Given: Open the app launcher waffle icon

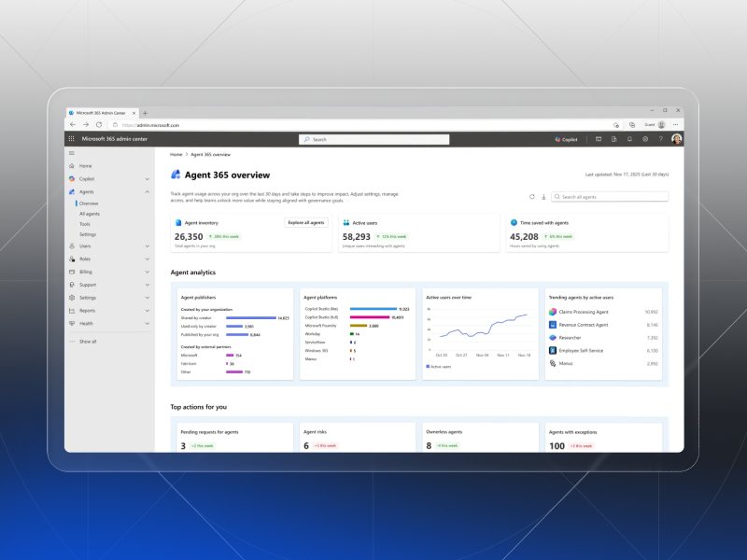Looking at the screenshot, I should click(x=72, y=139).
